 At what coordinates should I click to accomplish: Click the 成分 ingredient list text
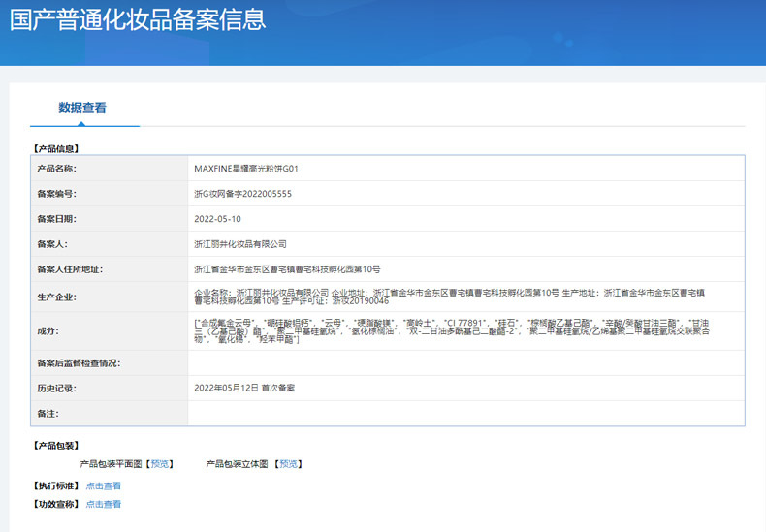(452, 330)
